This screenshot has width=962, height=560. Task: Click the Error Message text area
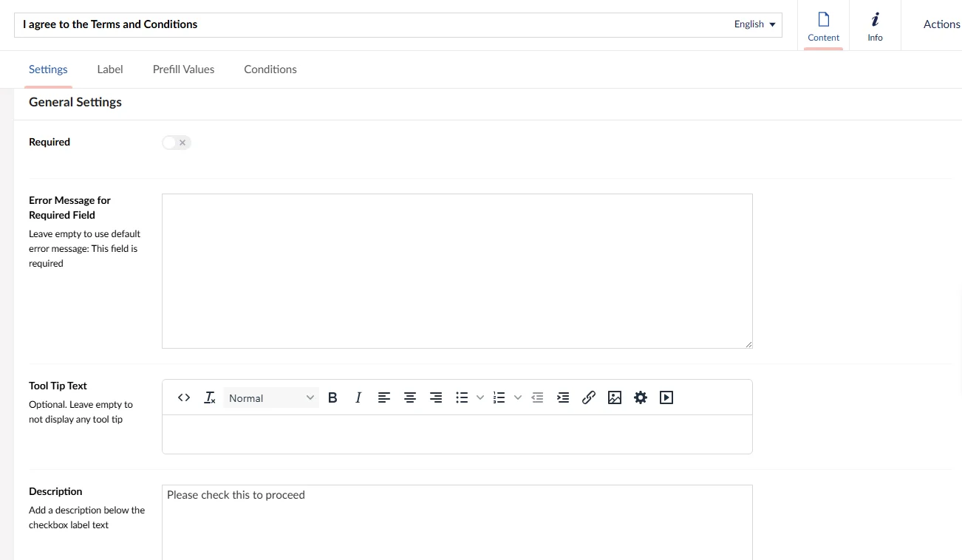tap(457, 270)
